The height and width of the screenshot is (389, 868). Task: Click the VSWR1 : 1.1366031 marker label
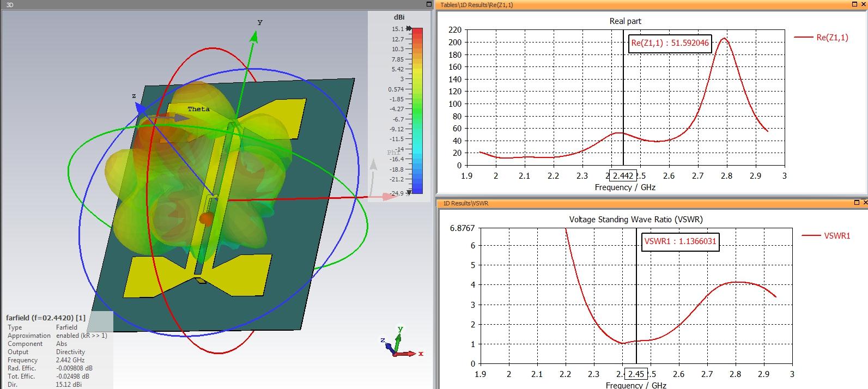[x=681, y=241]
